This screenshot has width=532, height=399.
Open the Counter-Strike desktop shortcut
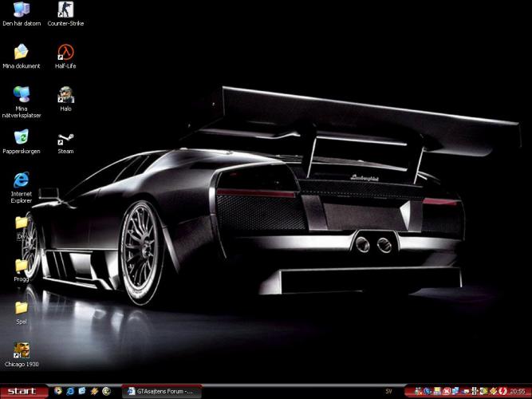coord(65,11)
